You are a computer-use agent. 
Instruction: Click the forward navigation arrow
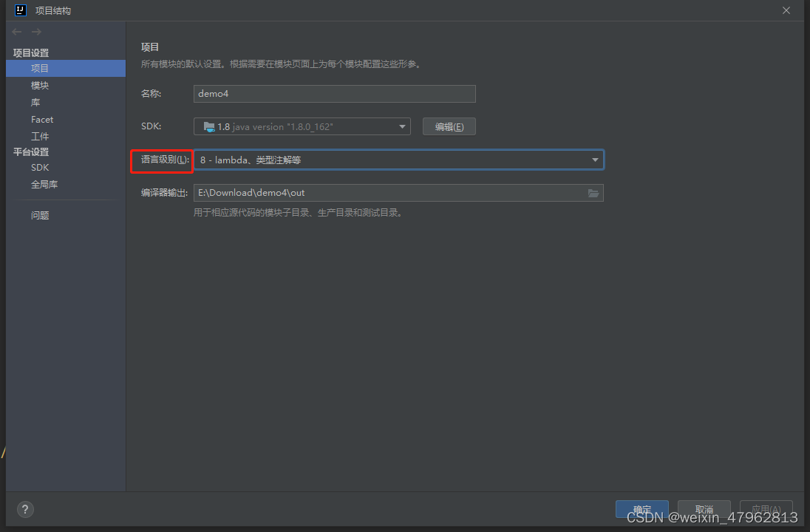pos(35,32)
